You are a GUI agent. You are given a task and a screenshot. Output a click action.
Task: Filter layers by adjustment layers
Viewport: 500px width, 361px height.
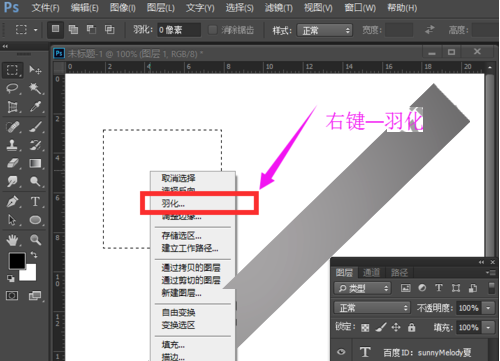click(422, 288)
